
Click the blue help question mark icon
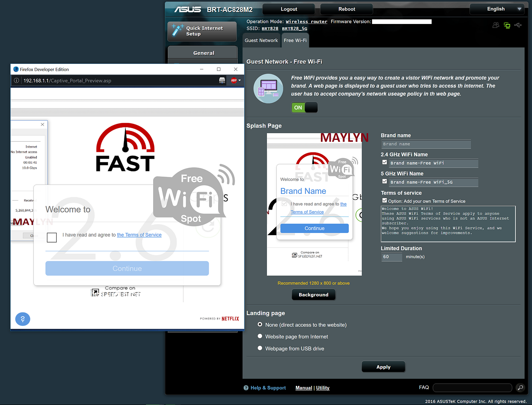(23, 319)
